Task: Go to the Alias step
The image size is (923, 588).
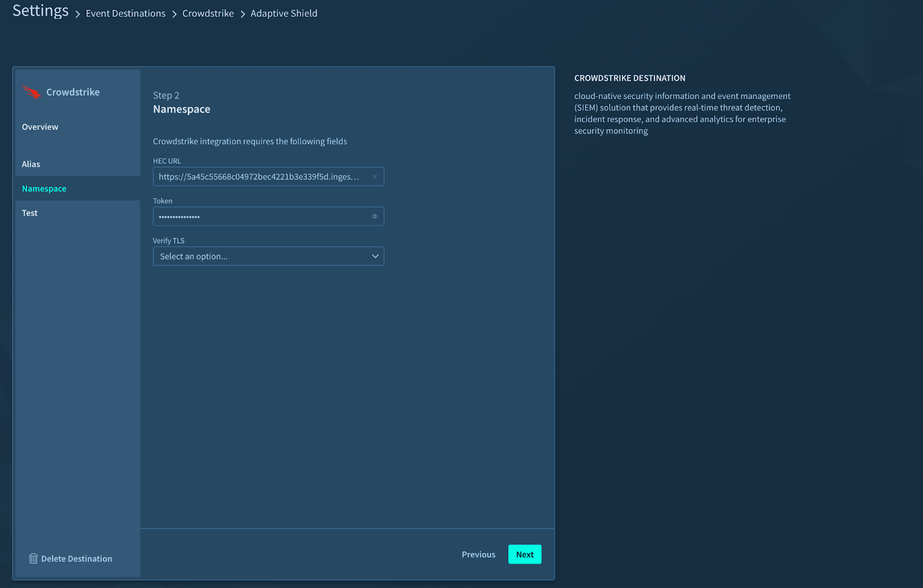Action: point(31,164)
